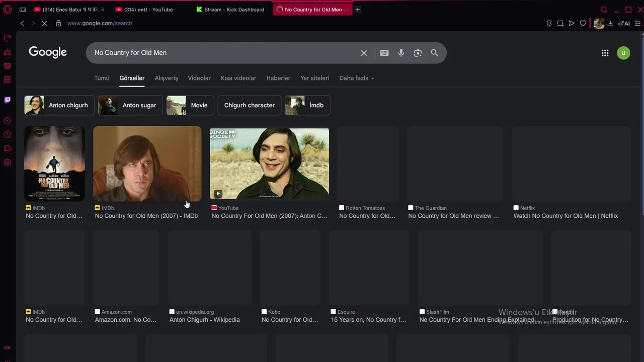Viewport: 644px width, 362px height.
Task: Open the GX Corner gamepad icon
Action: (x=23, y=10)
